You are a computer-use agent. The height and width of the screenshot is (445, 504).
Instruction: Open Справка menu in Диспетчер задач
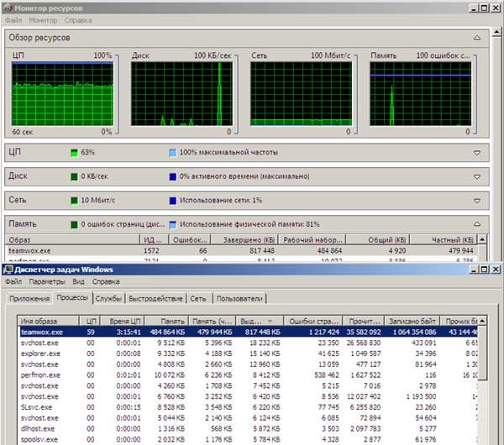106,282
